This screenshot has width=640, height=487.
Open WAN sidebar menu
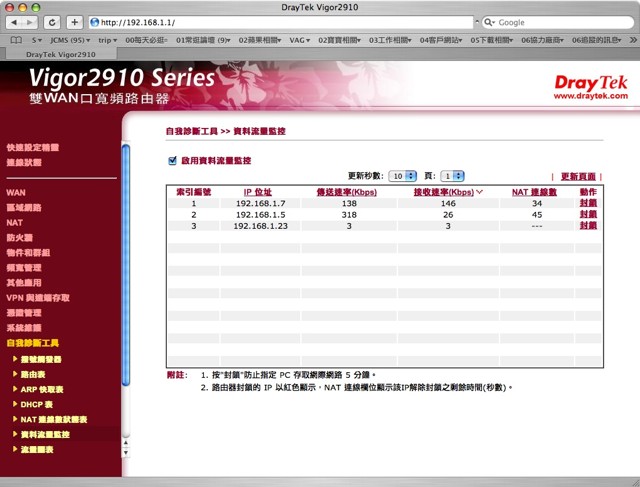coord(16,193)
